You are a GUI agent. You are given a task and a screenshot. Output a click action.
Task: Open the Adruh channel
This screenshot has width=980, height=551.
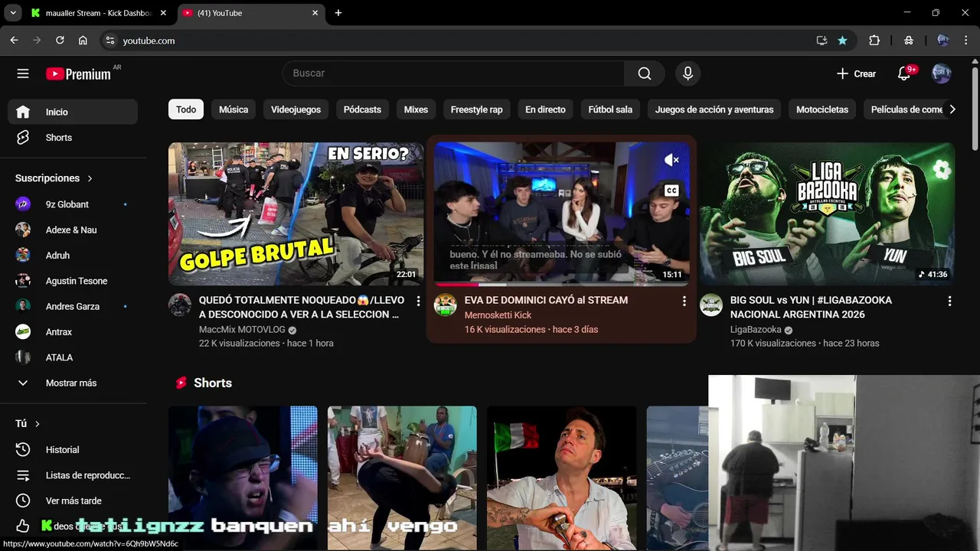point(73,256)
